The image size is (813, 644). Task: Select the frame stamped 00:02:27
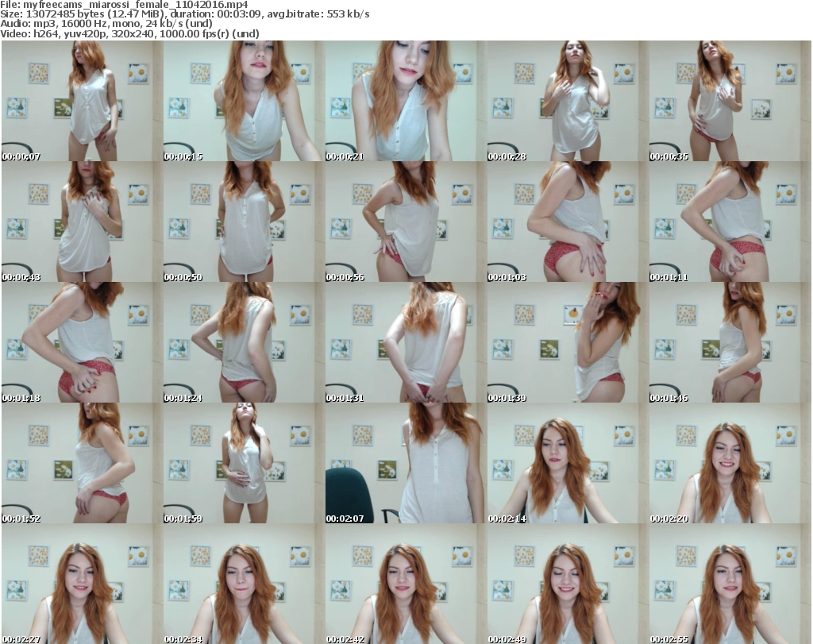click(82, 584)
